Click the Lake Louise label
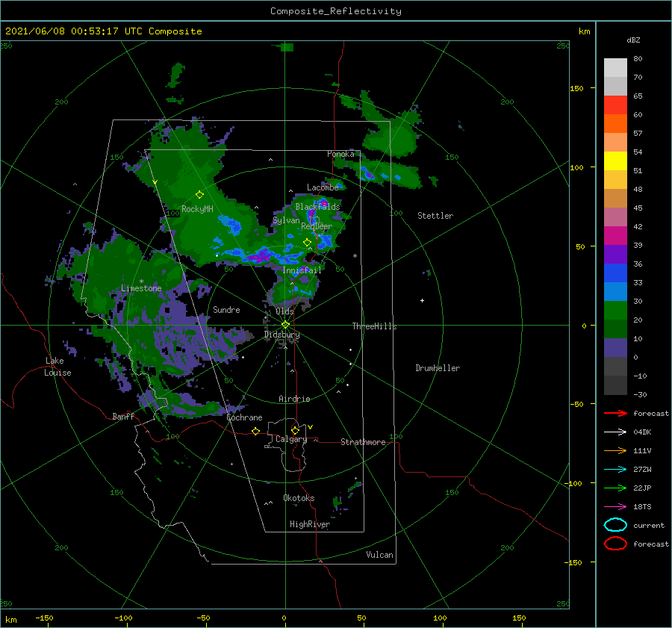The height and width of the screenshot is (628, 672). click(x=57, y=367)
